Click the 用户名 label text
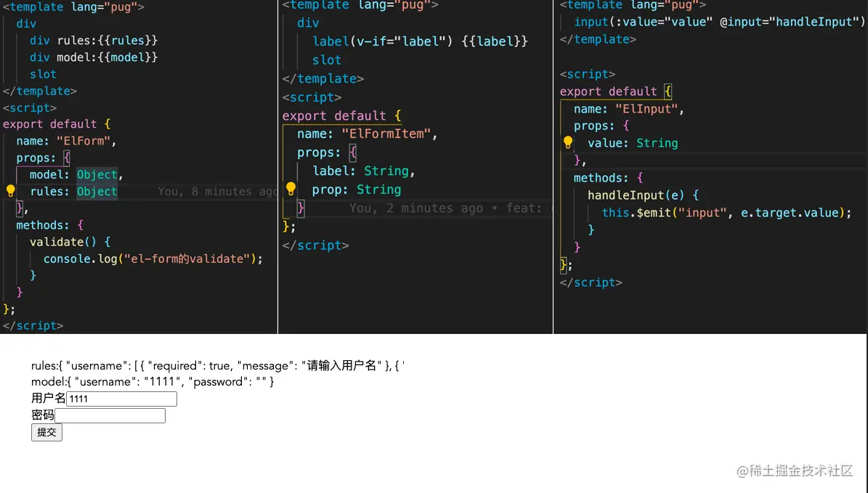868x493 pixels. pyautogui.click(x=48, y=399)
